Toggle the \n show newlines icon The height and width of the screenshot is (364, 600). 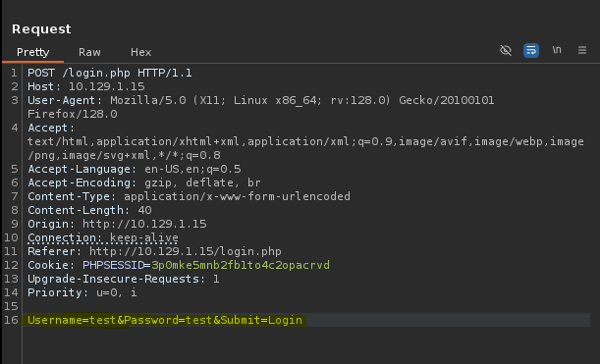point(557,50)
